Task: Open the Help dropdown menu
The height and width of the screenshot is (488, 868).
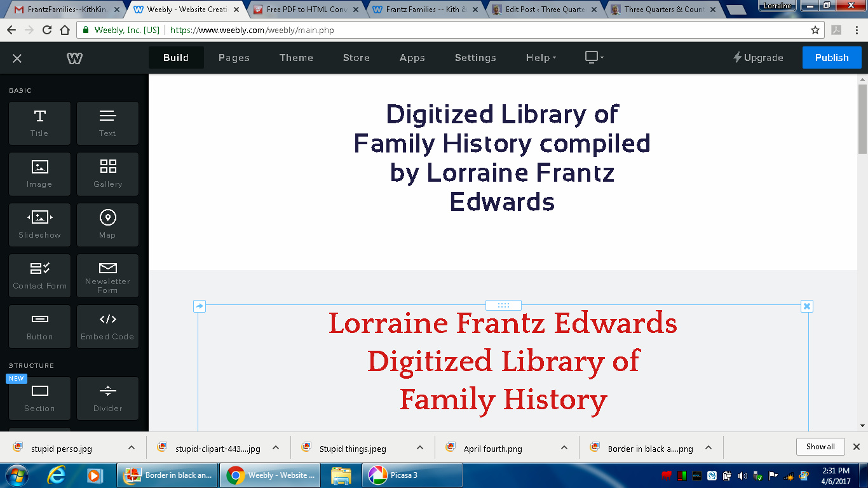Action: (x=541, y=58)
